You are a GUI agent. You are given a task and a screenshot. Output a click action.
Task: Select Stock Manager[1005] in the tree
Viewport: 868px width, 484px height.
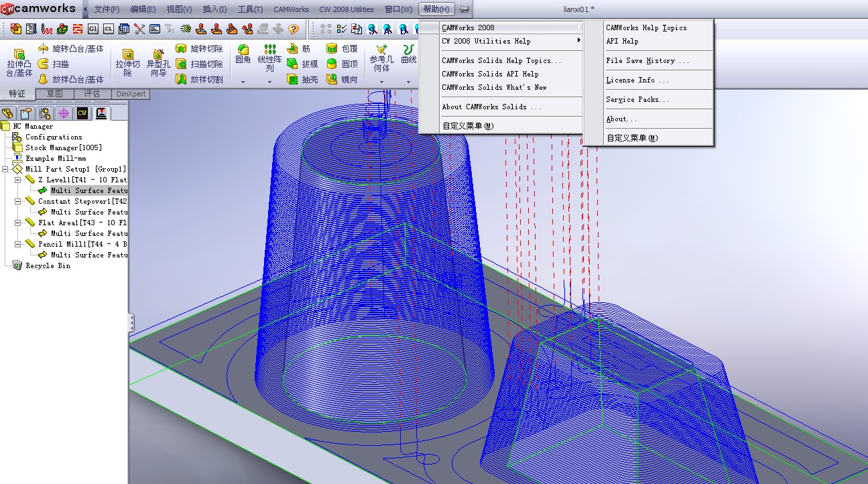coord(64,147)
